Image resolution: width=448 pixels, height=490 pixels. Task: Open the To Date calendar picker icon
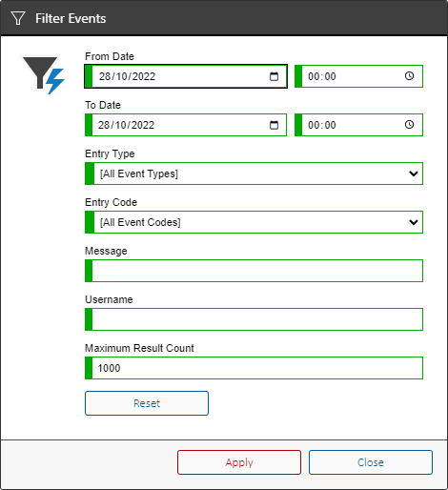[x=274, y=125]
